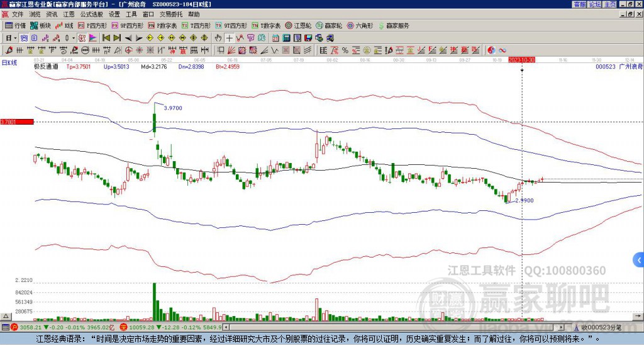Open the 行情 quotes view
Viewport: 644px width, 345px height.
point(15,25)
